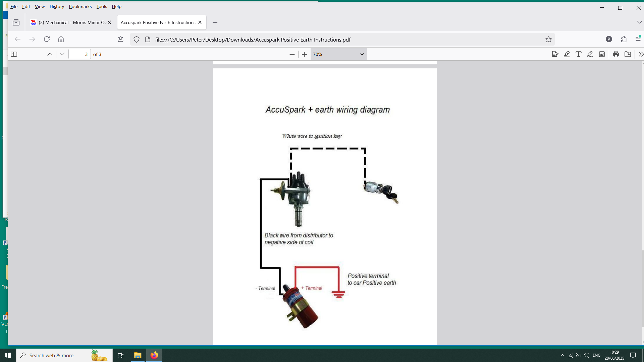Show hidden system tray icons

tap(562, 355)
